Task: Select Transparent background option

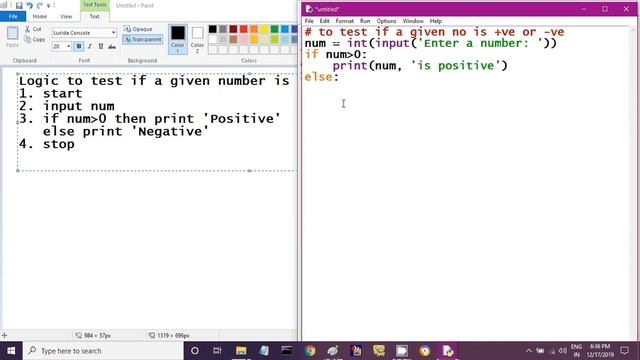Action: [142, 39]
